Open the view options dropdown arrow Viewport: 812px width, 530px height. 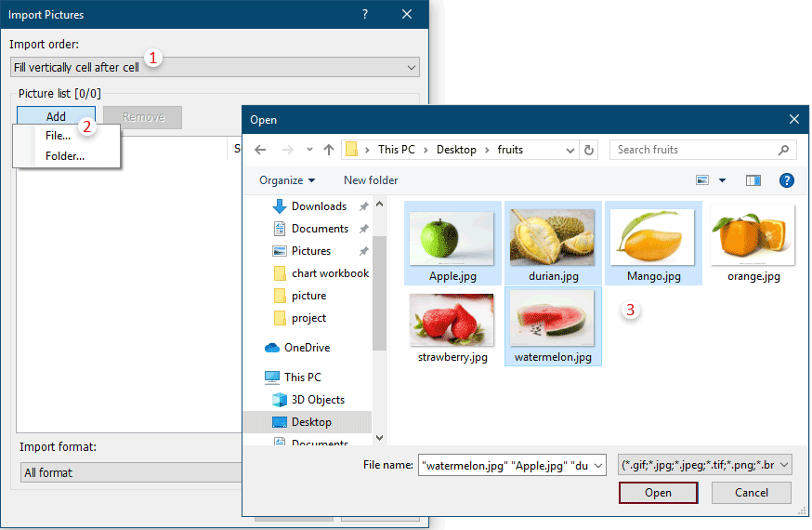pyautogui.click(x=722, y=180)
